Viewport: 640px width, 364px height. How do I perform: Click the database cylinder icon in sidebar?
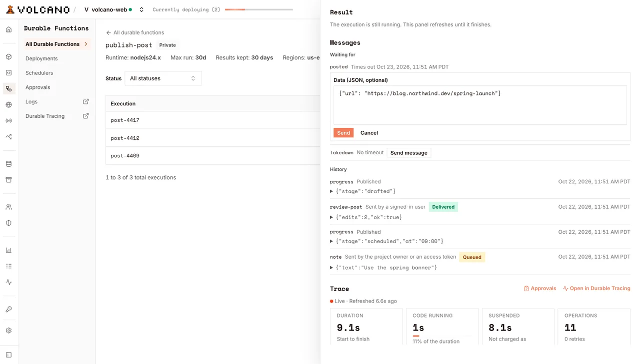pyautogui.click(x=8, y=164)
